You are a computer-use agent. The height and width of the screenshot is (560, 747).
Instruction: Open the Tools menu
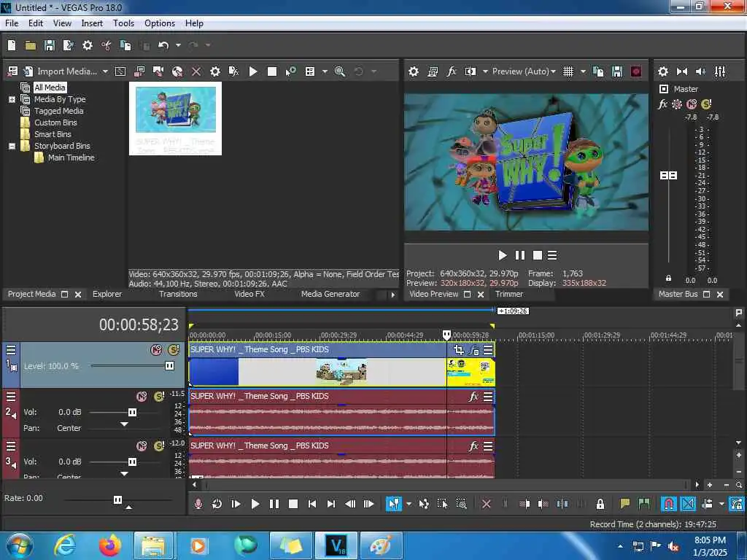click(x=123, y=23)
